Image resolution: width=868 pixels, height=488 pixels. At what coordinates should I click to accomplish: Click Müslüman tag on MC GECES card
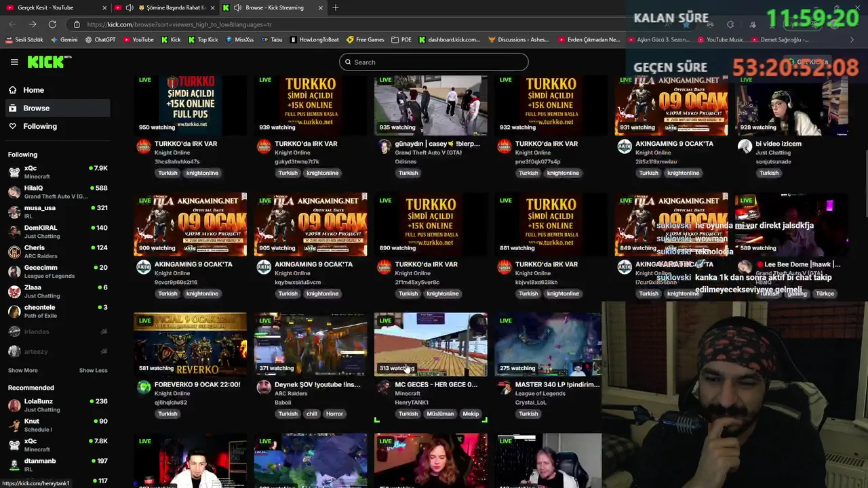[440, 414]
